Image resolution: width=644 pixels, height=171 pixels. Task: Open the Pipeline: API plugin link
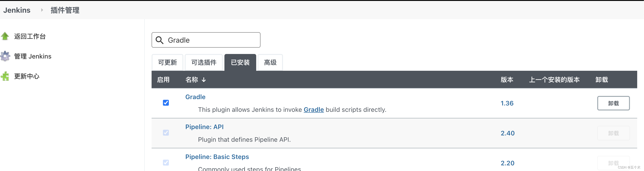tap(204, 127)
